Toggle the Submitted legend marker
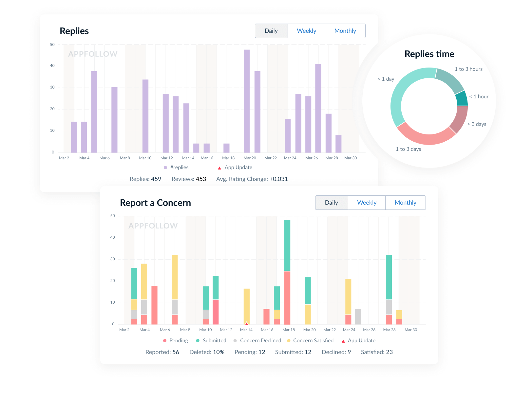Screen dimensions: 532x400 (x=198, y=341)
